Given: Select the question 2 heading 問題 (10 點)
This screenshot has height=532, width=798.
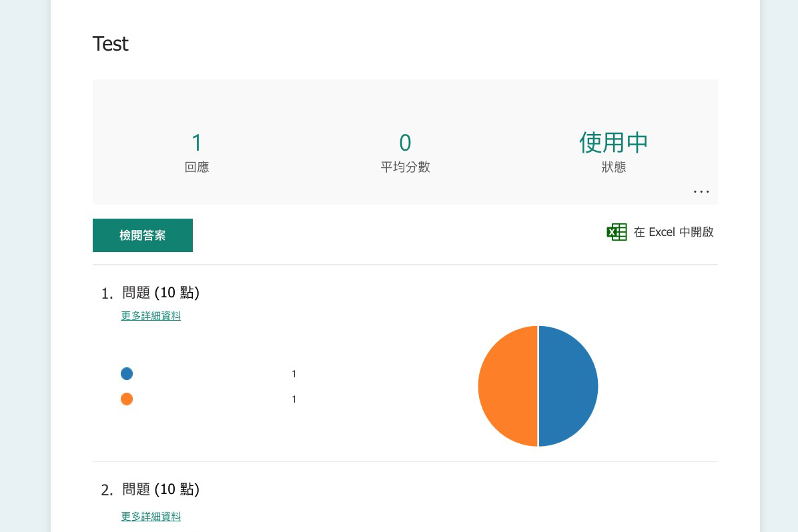Looking at the screenshot, I should 161,489.
